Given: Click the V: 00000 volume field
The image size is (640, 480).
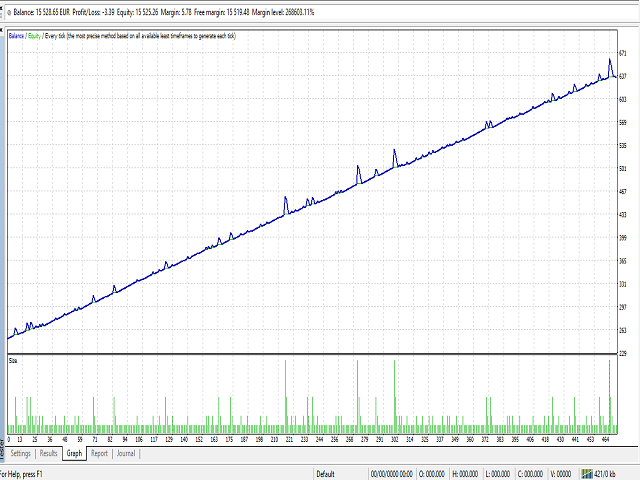Looking at the screenshot, I should pos(561,474).
